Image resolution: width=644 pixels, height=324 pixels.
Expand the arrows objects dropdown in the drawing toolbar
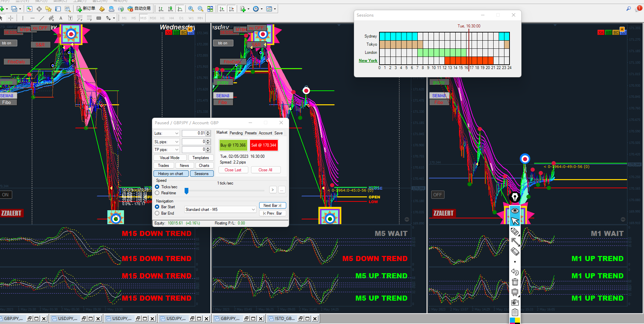[x=114, y=18]
